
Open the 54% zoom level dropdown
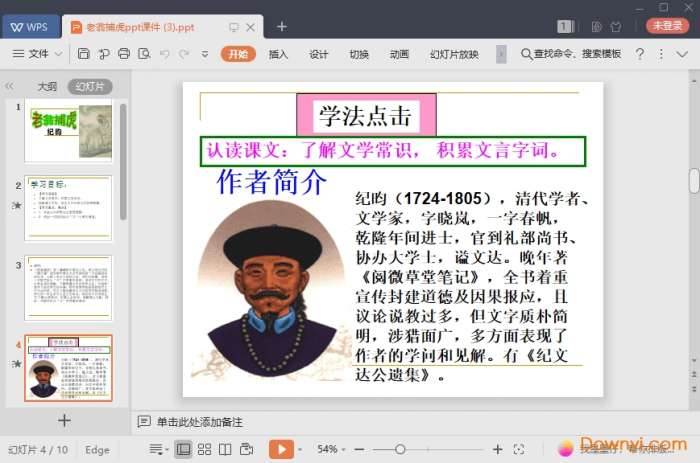(x=331, y=449)
